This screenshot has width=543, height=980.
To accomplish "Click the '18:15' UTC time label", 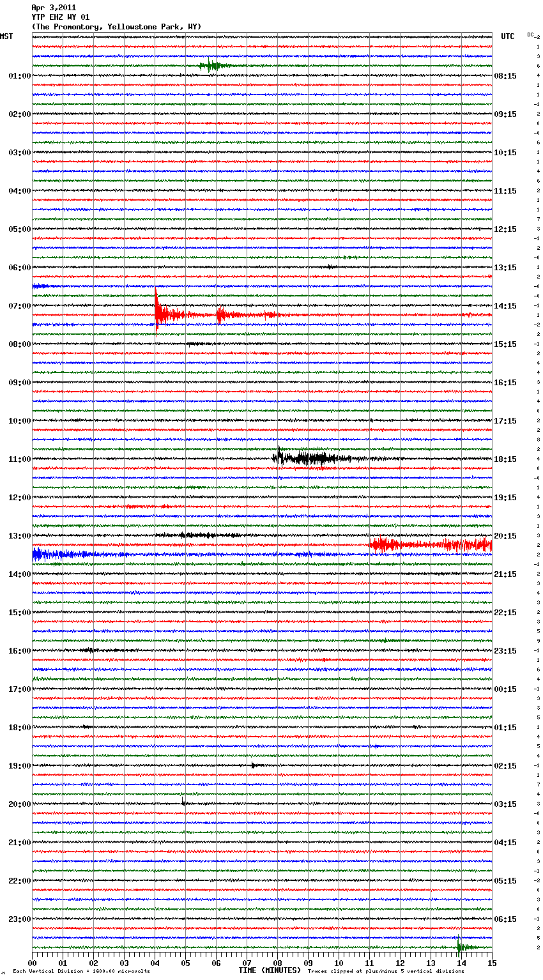I will point(505,459).
